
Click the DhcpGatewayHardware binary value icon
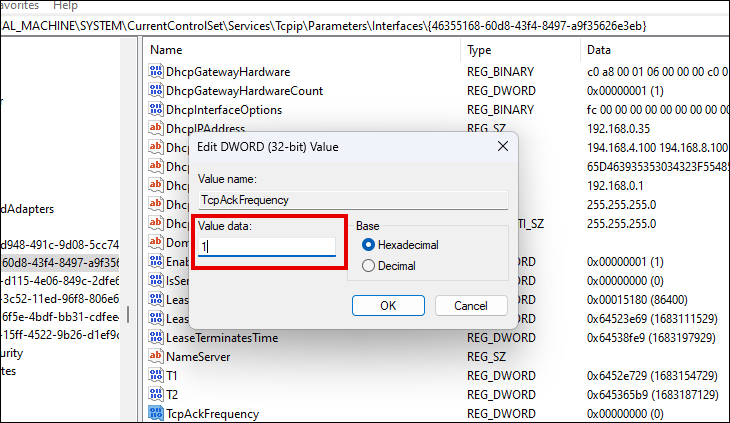coord(155,71)
